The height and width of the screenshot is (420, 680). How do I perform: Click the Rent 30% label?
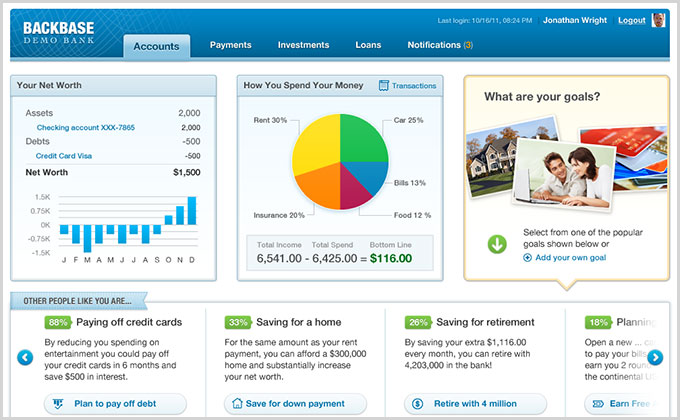point(270,120)
